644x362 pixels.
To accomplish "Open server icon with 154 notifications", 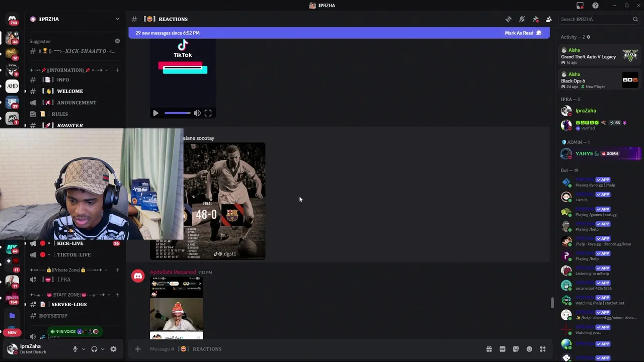I will click(12, 298).
